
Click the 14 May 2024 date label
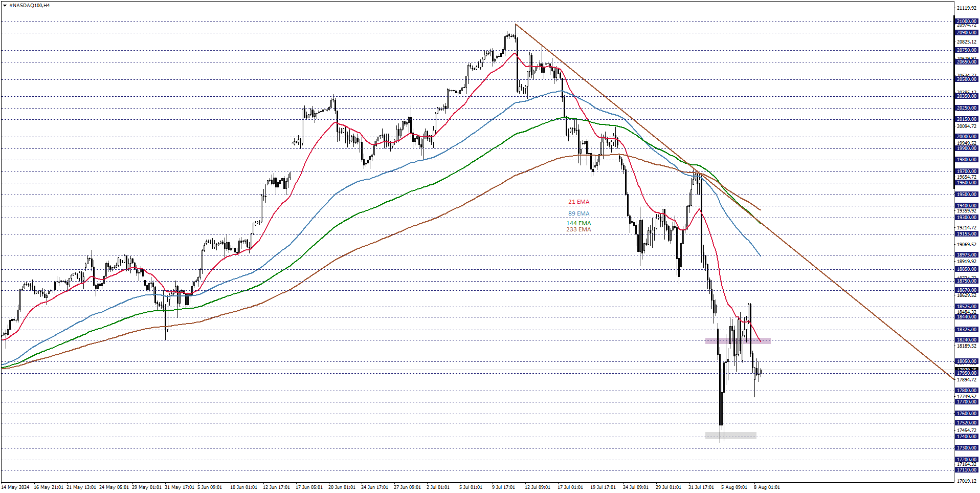tap(16, 487)
